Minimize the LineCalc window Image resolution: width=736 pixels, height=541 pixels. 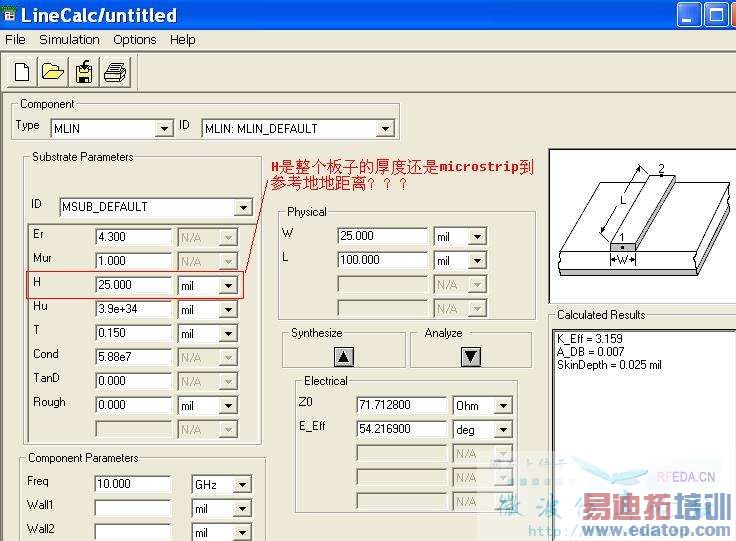pyautogui.click(x=688, y=15)
